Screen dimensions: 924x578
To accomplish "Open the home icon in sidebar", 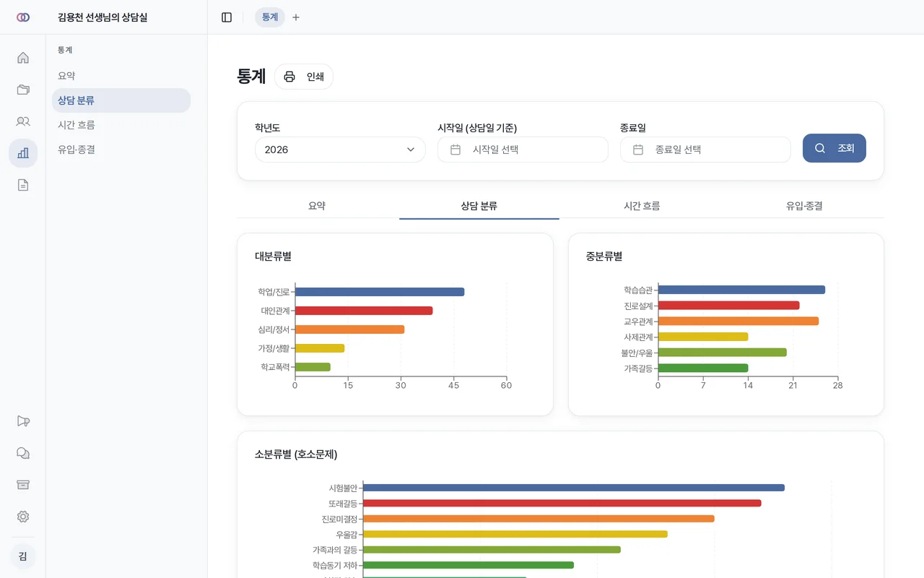I will (23, 58).
